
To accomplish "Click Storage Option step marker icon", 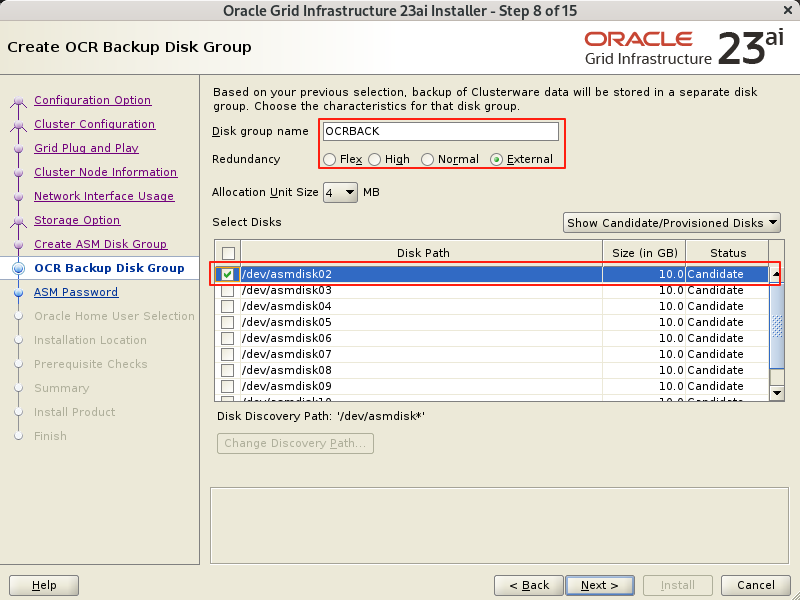I will point(18,221).
